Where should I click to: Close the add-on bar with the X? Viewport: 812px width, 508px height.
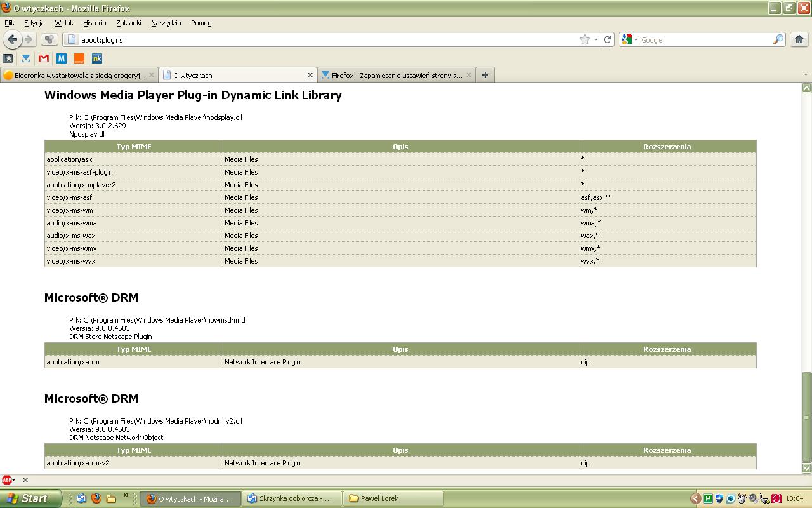(25, 480)
